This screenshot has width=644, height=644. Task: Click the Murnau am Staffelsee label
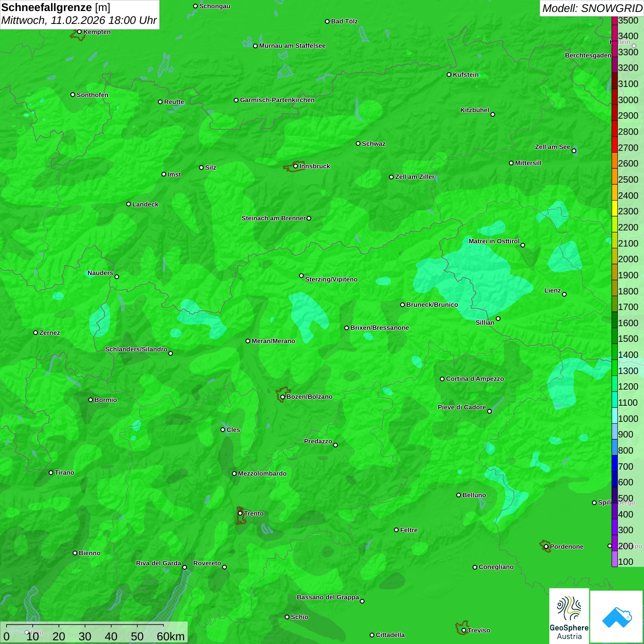(292, 46)
